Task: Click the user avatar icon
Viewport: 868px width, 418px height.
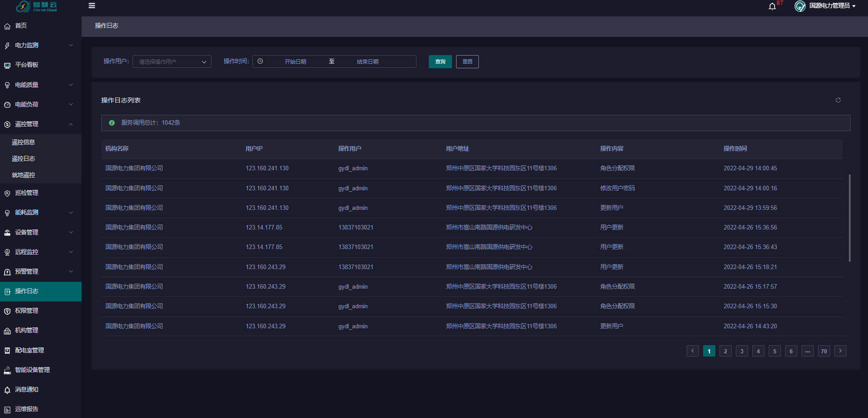Action: pos(800,6)
